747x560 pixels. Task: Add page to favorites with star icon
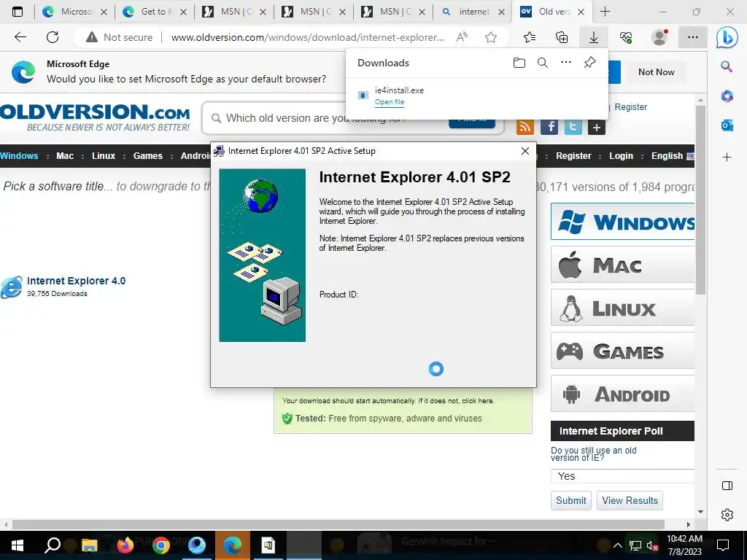491,37
